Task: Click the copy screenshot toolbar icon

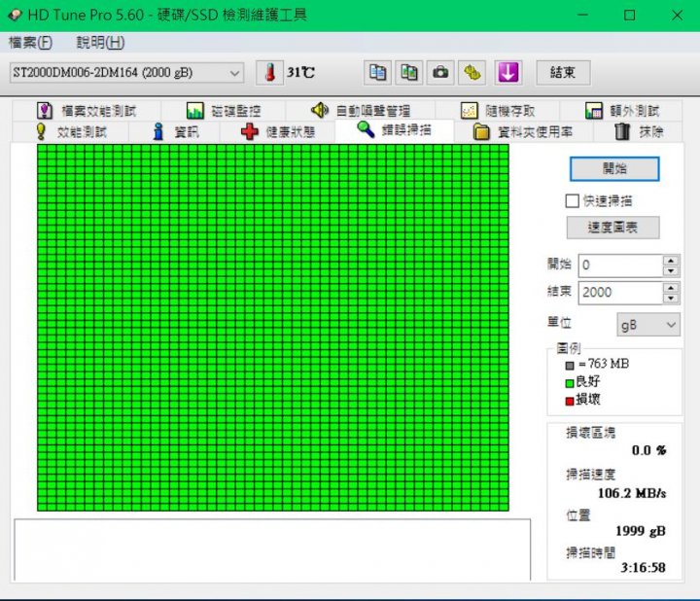Action: point(409,72)
